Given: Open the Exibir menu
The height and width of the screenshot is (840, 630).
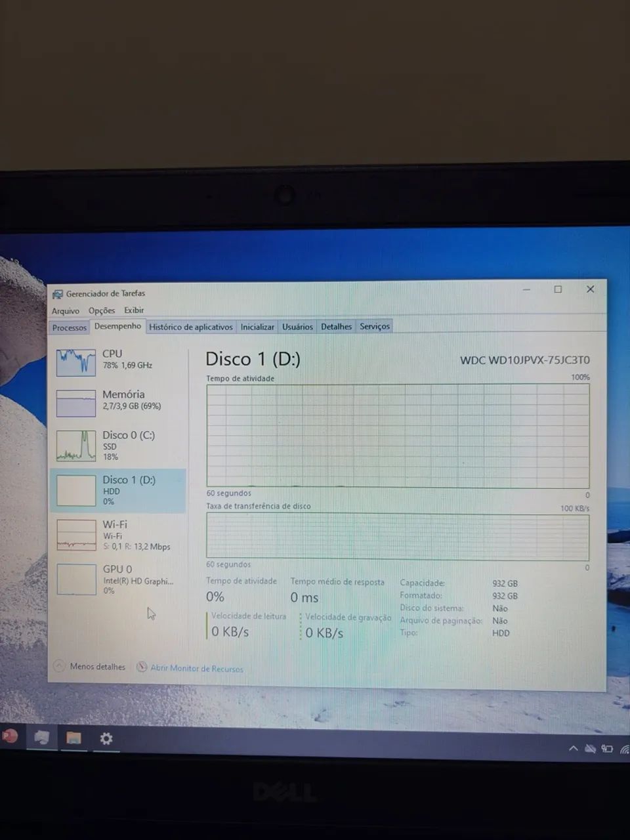Looking at the screenshot, I should (x=134, y=310).
